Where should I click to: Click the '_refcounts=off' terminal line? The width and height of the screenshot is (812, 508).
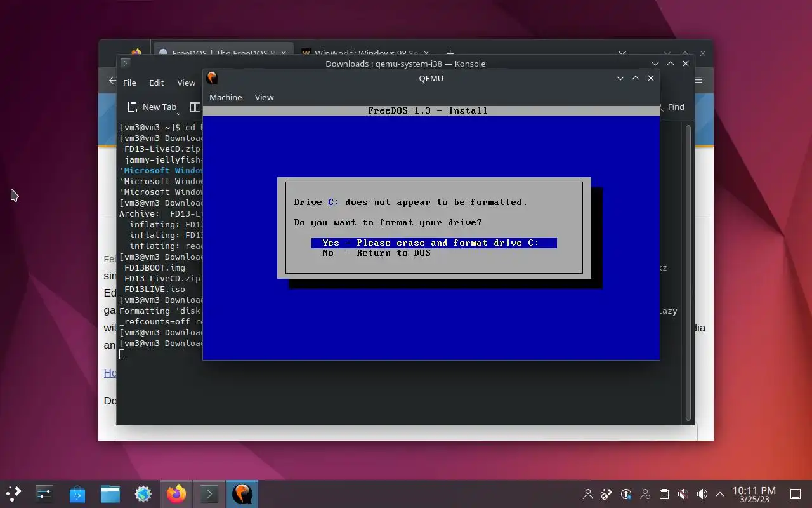pyautogui.click(x=160, y=321)
